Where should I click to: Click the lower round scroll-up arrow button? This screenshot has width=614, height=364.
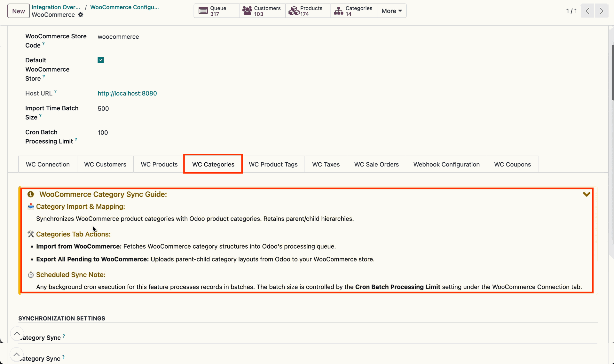coord(16,354)
